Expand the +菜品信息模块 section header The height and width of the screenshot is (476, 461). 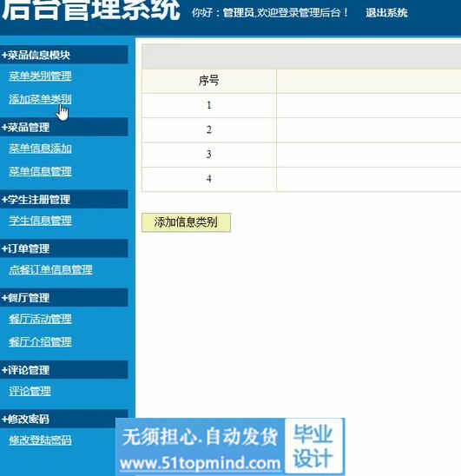[x=63, y=55]
